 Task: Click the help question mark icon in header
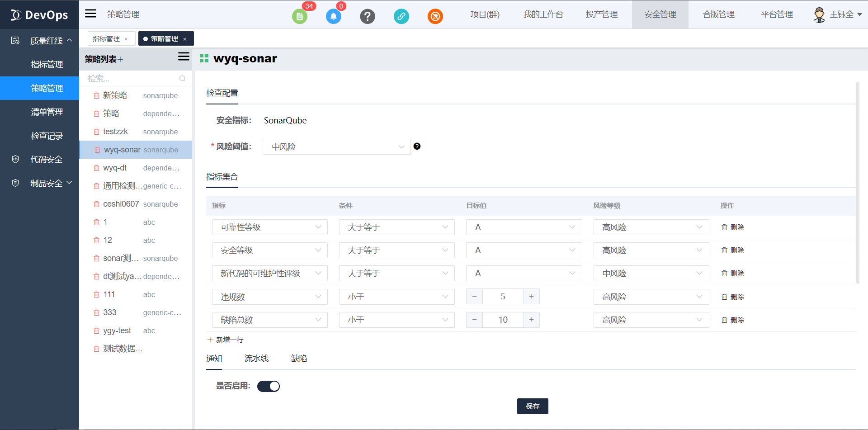click(367, 17)
